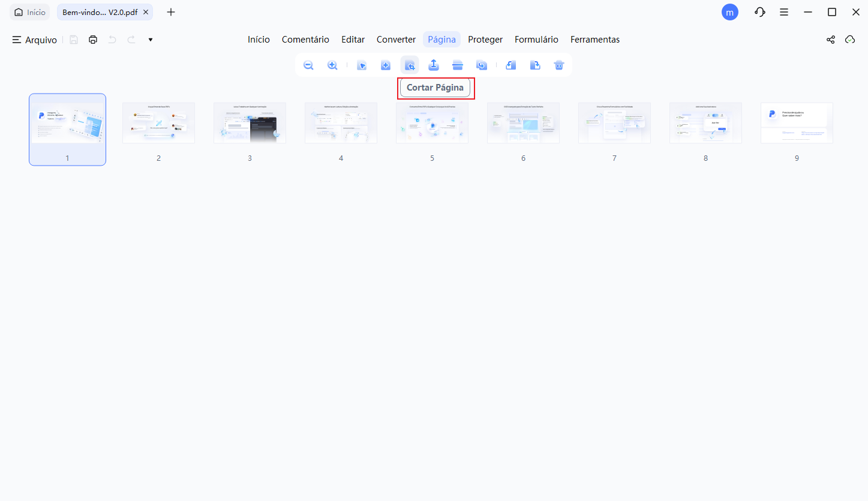Select the Cortar Página (crop page) tool
The image size is (868, 501).
(x=410, y=65)
